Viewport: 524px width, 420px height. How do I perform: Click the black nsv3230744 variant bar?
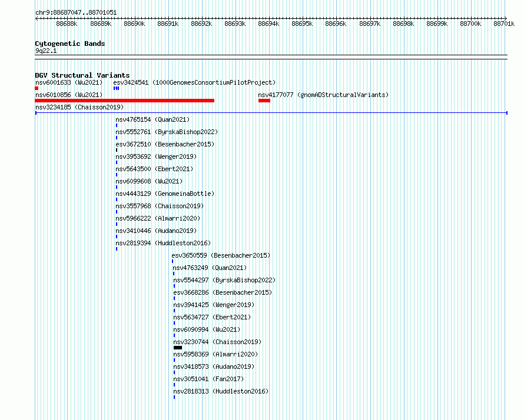pos(178,348)
